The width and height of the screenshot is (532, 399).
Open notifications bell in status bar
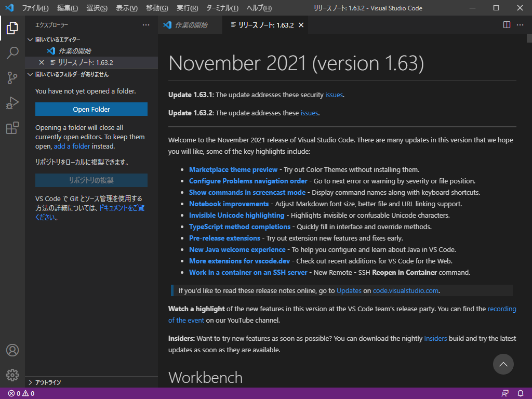pyautogui.click(x=521, y=394)
